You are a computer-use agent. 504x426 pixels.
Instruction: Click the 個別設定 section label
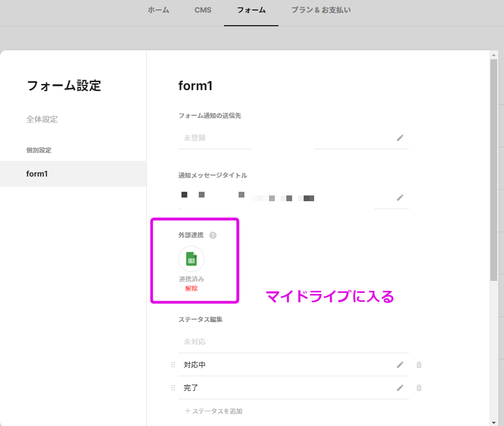39,150
